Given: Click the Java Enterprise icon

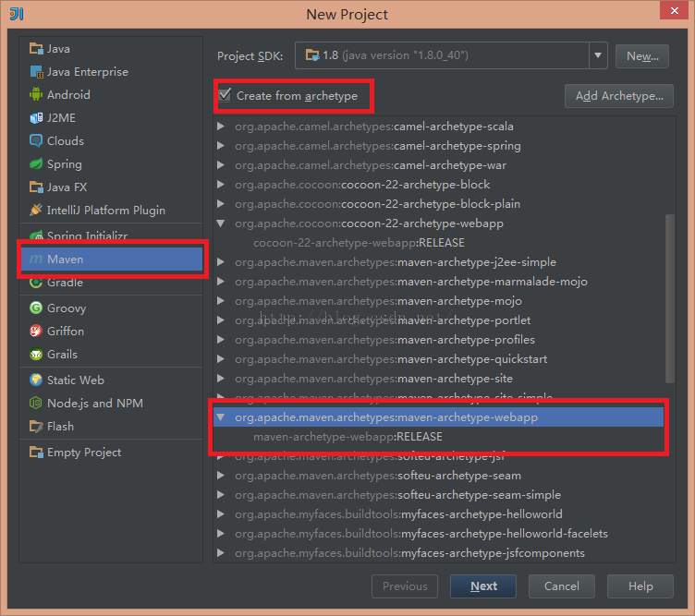Looking at the screenshot, I should click(x=36, y=71).
